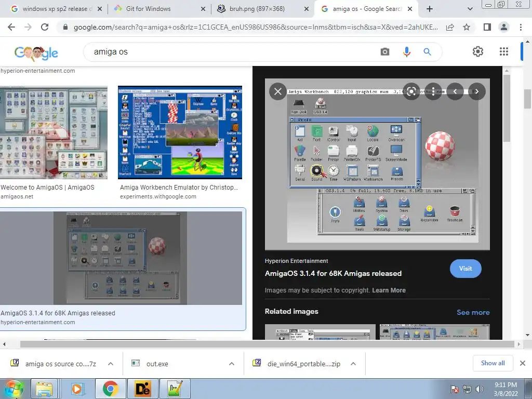Viewport: 532px width, 399px height.
Task: Click the Google doodle logo
Action: (36, 53)
